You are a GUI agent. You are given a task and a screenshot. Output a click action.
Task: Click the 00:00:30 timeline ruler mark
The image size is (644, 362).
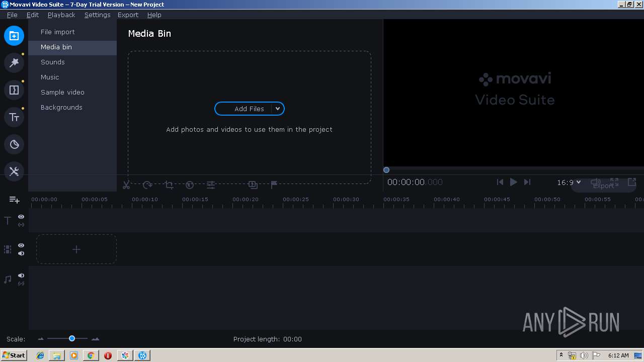pos(346,200)
